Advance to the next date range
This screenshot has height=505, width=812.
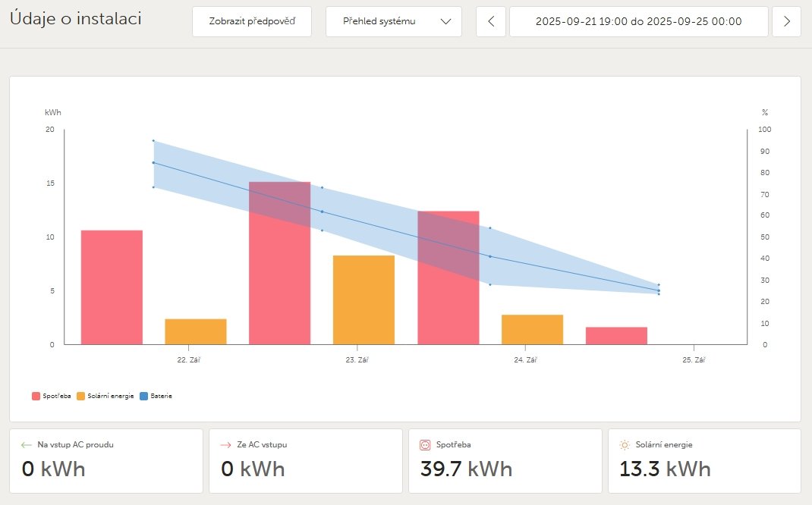coord(786,21)
